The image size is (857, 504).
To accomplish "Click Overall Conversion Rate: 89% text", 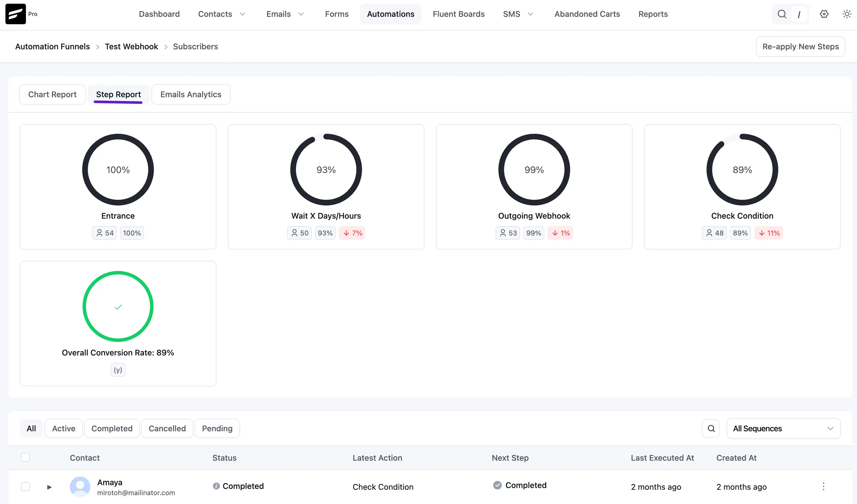I will pos(118,353).
